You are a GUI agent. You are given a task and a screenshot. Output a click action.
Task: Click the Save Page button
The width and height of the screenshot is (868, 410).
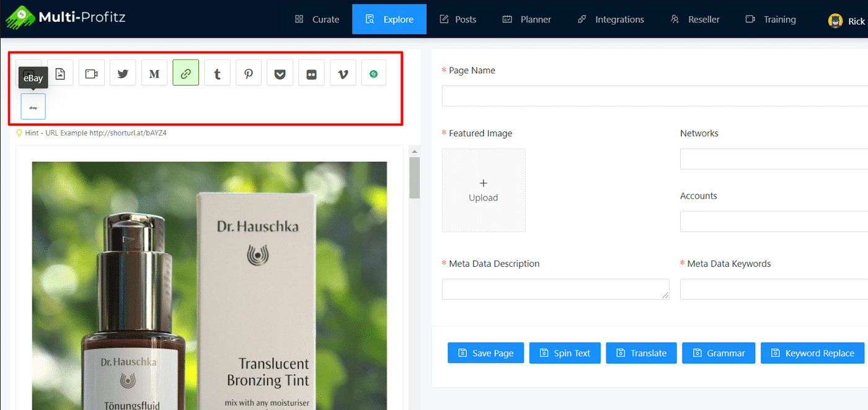pyautogui.click(x=485, y=353)
